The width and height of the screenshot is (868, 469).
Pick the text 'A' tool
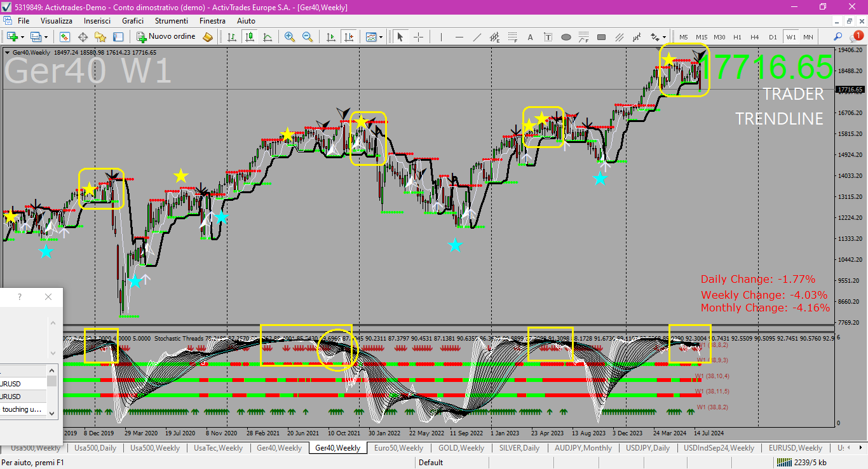pyautogui.click(x=531, y=37)
